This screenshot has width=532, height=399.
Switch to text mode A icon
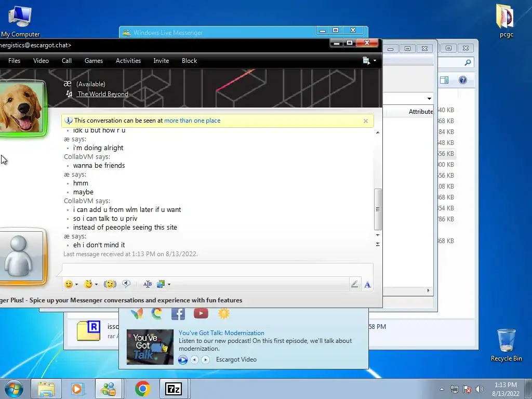point(367,284)
